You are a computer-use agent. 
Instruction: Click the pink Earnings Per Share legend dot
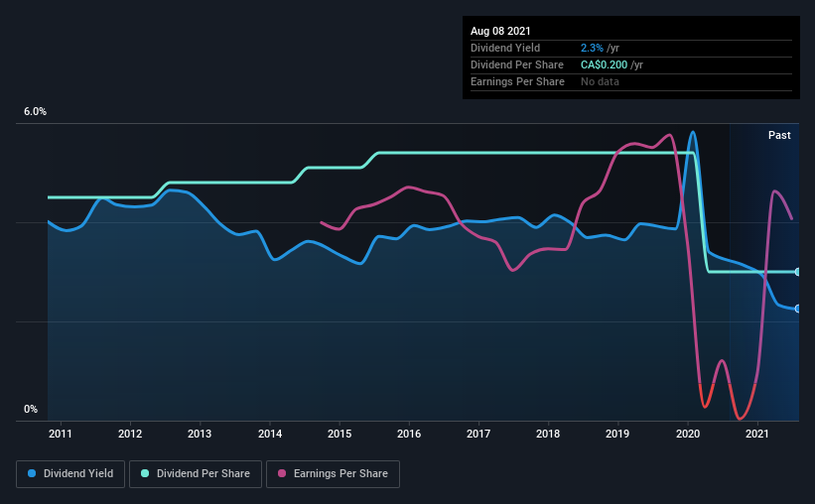coord(282,473)
